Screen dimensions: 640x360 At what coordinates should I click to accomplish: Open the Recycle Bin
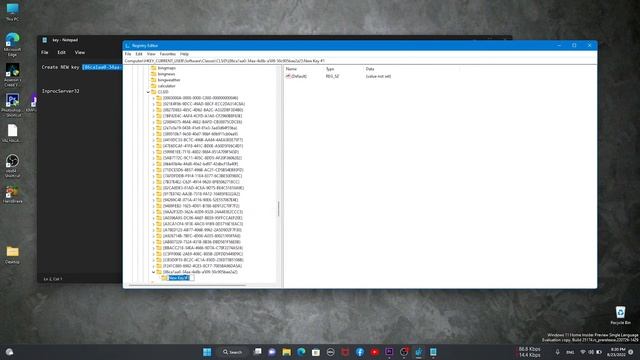[620, 315]
